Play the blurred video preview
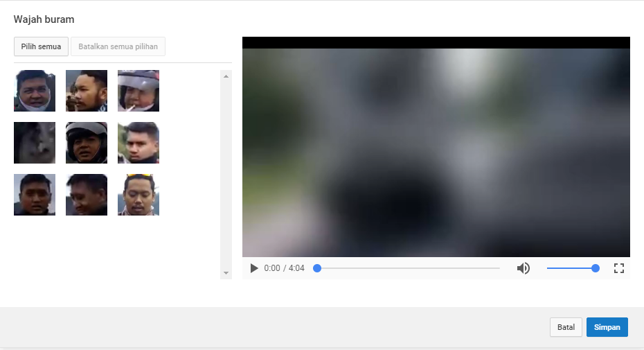 tap(254, 268)
